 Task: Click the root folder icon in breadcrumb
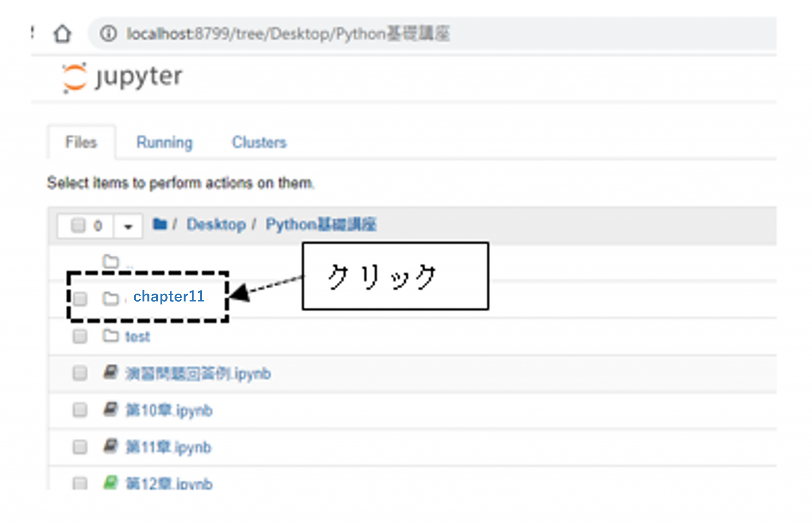click(x=159, y=224)
